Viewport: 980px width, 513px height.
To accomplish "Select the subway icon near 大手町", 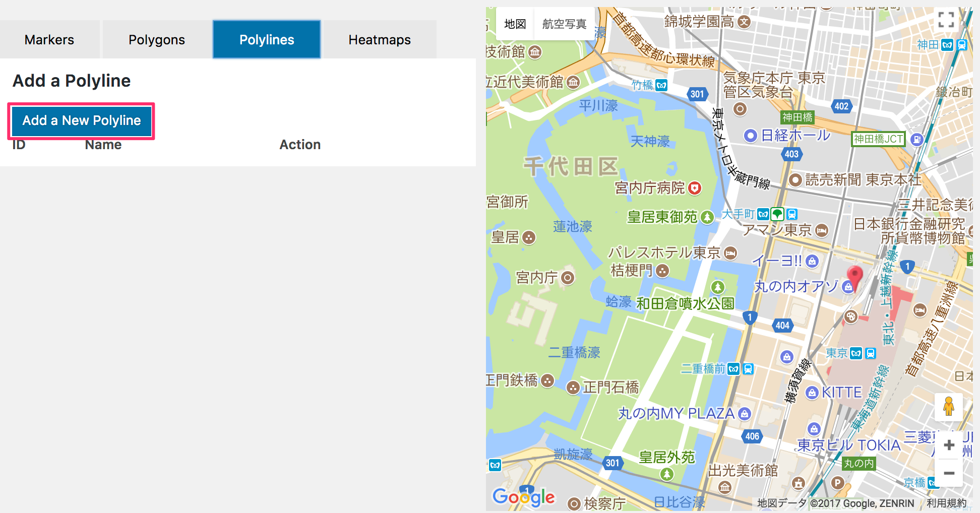I will pyautogui.click(x=763, y=214).
